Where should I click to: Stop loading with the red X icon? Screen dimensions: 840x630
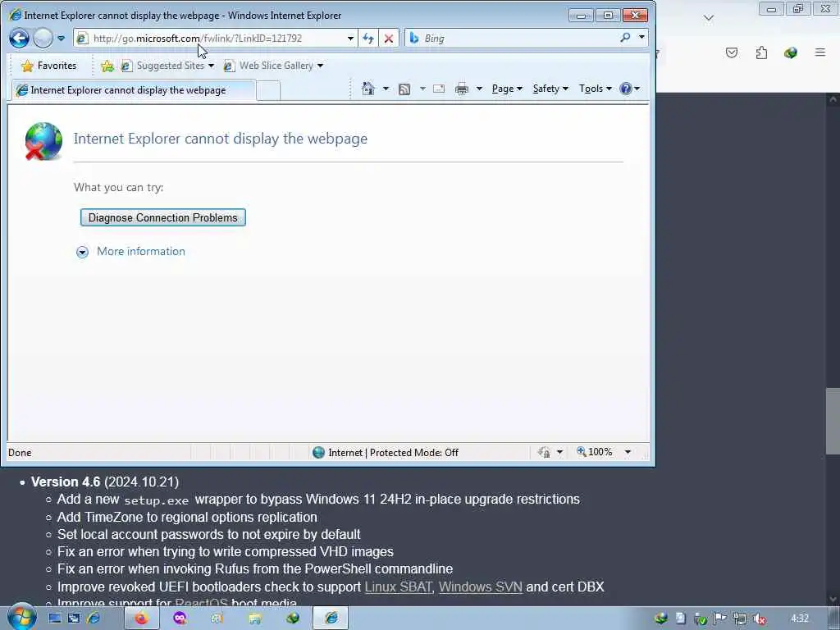point(389,38)
